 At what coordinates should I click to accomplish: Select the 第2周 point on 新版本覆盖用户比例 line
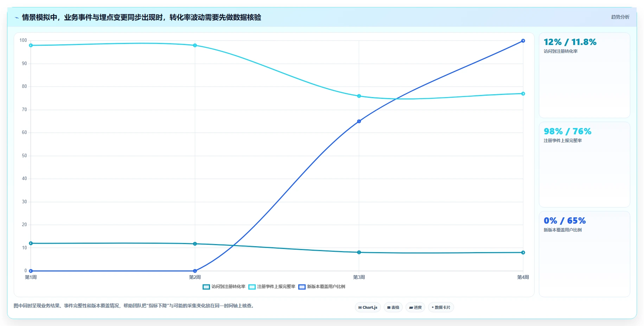coord(195,271)
